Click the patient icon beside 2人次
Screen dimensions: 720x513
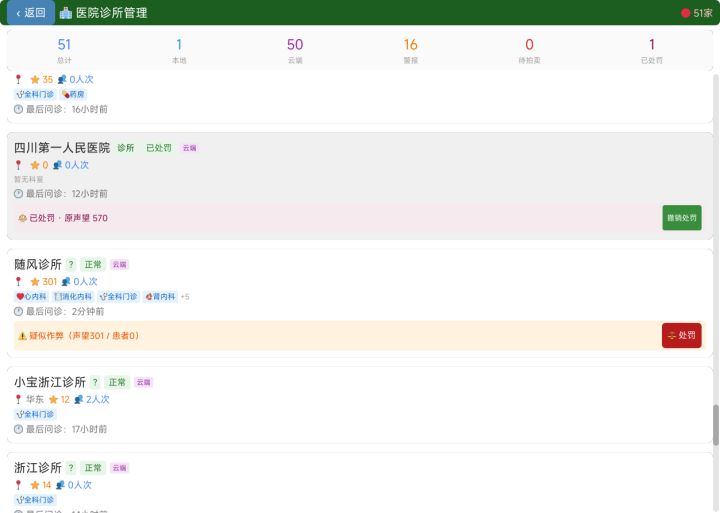[x=79, y=399]
